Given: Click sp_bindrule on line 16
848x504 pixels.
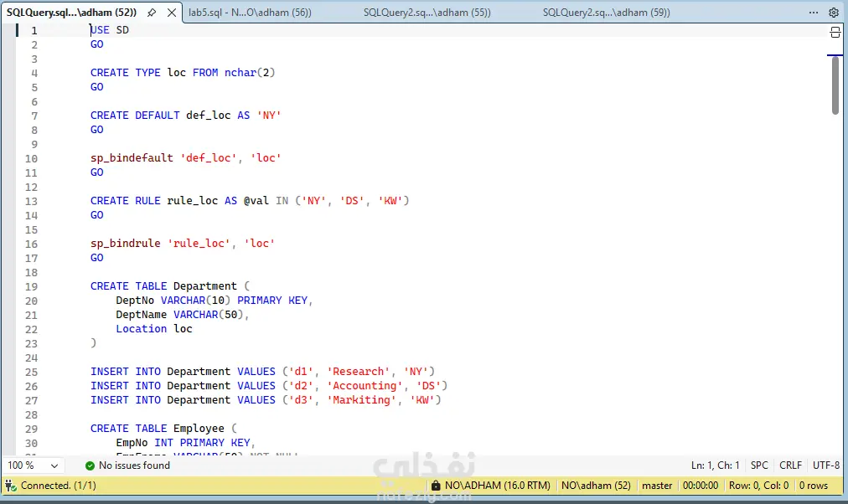Looking at the screenshot, I should tap(125, 244).
